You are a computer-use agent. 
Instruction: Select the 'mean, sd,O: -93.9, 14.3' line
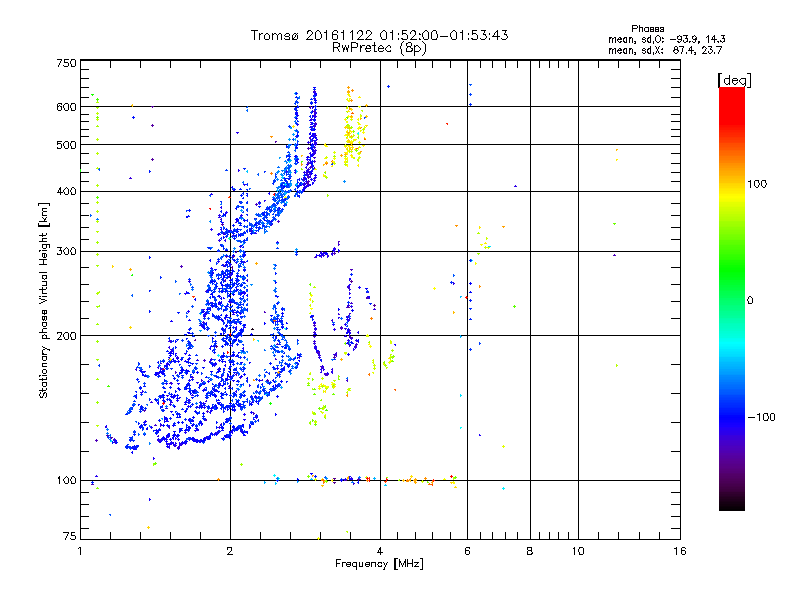[x=666, y=39]
